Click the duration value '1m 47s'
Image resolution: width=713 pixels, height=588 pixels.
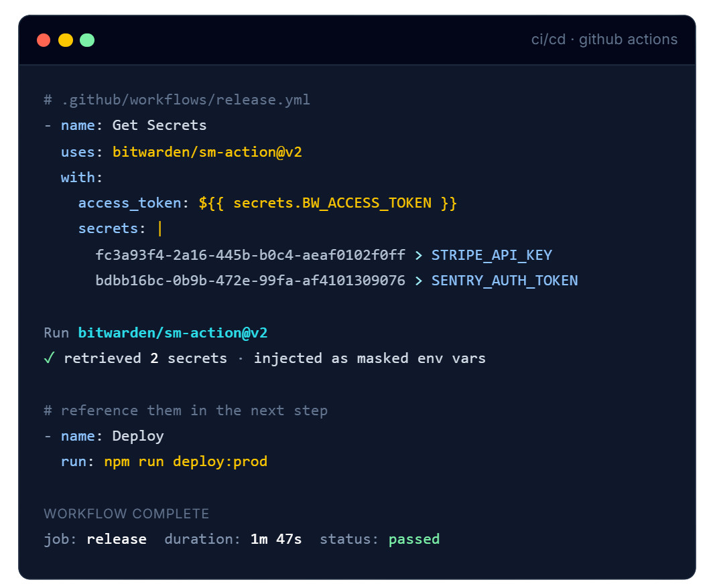pos(276,539)
